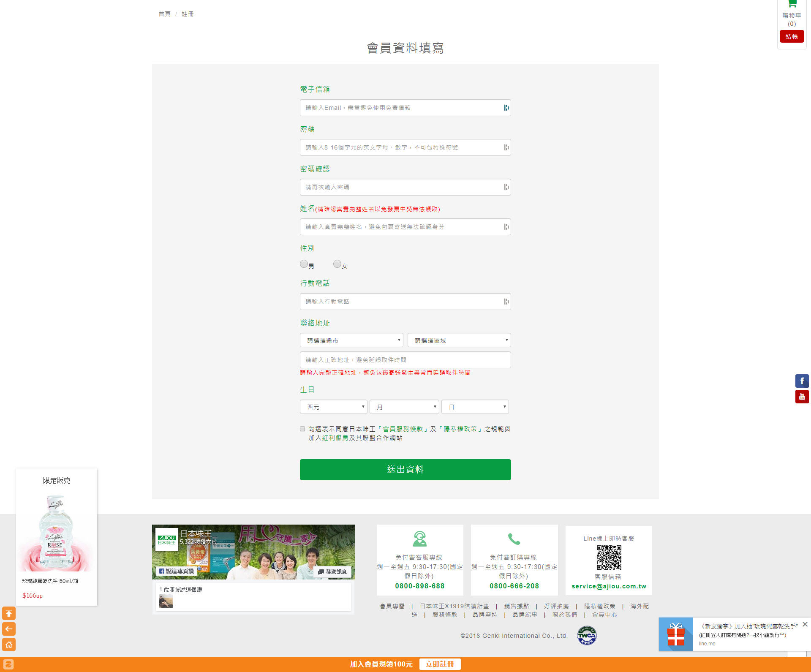Click the orange chat icon in bottom bar
811x672 pixels.
point(8,664)
